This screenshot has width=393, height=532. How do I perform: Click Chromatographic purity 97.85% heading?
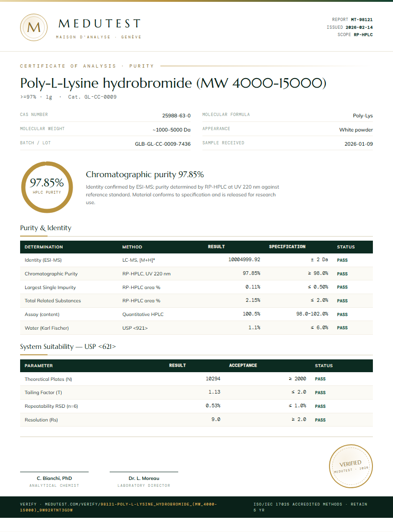(x=145, y=174)
